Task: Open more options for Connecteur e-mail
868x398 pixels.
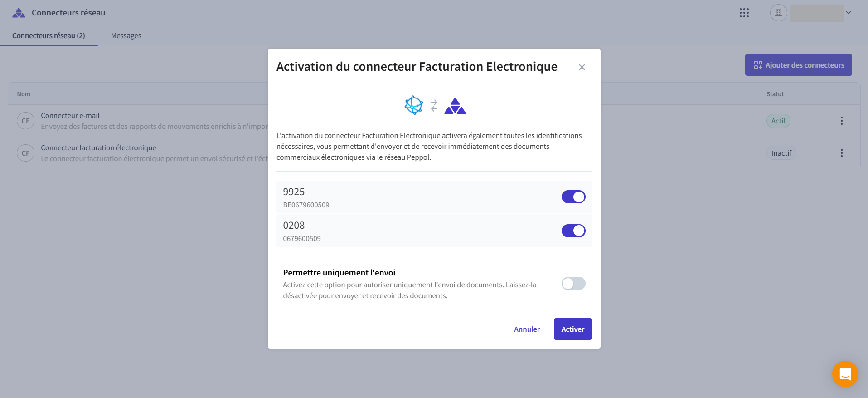Action: [x=841, y=121]
